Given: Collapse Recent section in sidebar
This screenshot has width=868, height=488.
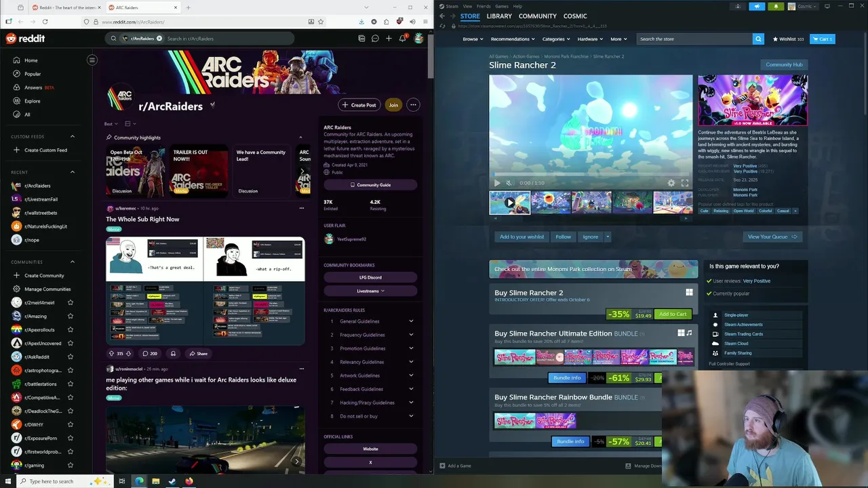Looking at the screenshot, I should 73,172.
